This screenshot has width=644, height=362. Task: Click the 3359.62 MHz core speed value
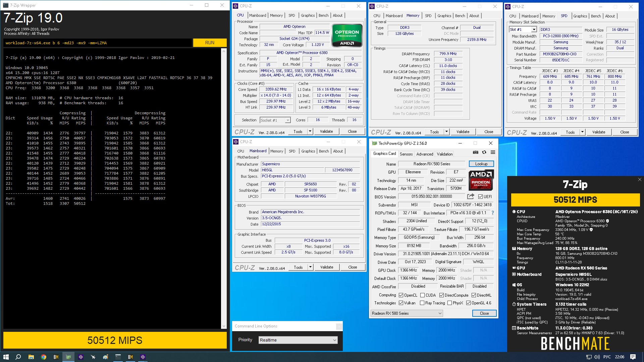pyautogui.click(x=276, y=89)
